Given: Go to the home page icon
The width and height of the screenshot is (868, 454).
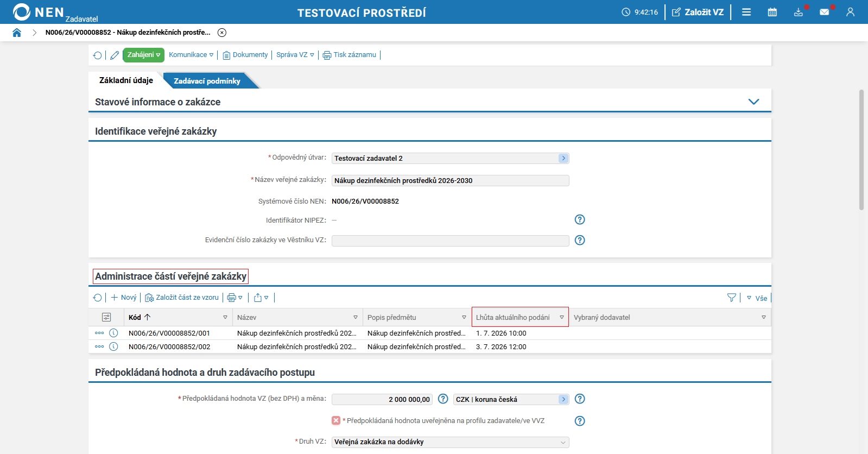Looking at the screenshot, I should pos(17,33).
